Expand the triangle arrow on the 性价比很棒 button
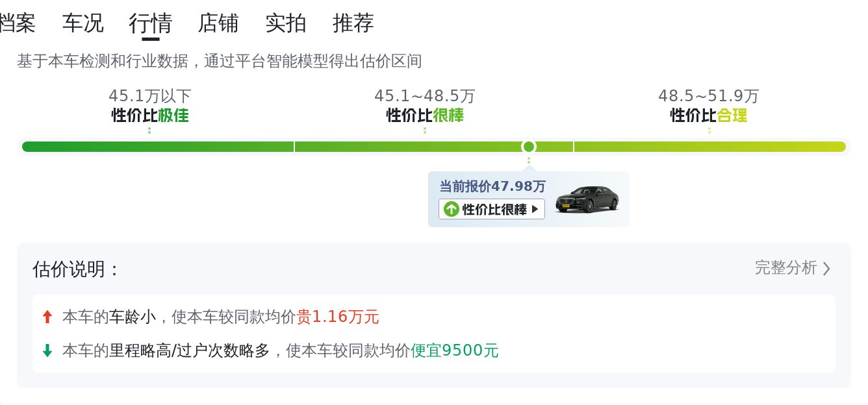Image resolution: width=868 pixels, height=405 pixels. (535, 209)
